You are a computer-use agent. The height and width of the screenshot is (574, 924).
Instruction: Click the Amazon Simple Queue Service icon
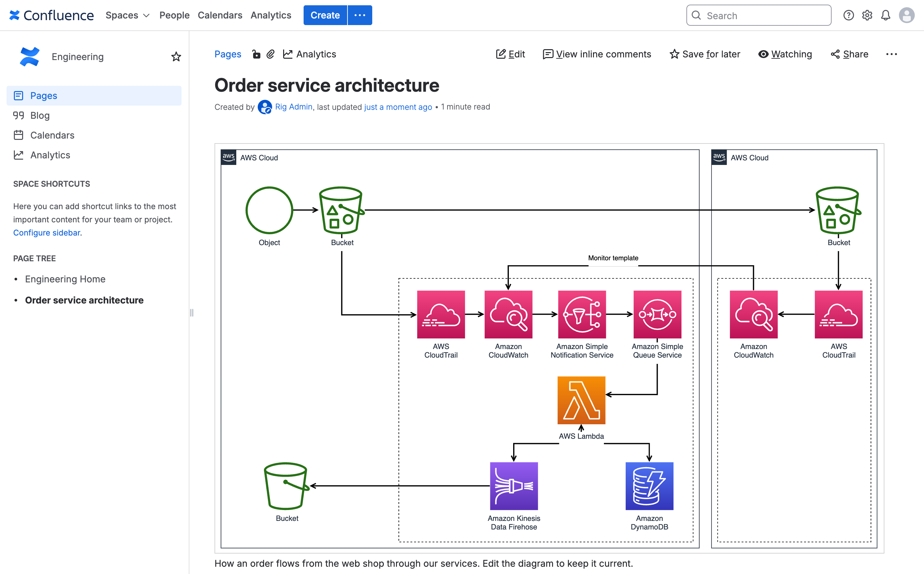[x=657, y=314]
